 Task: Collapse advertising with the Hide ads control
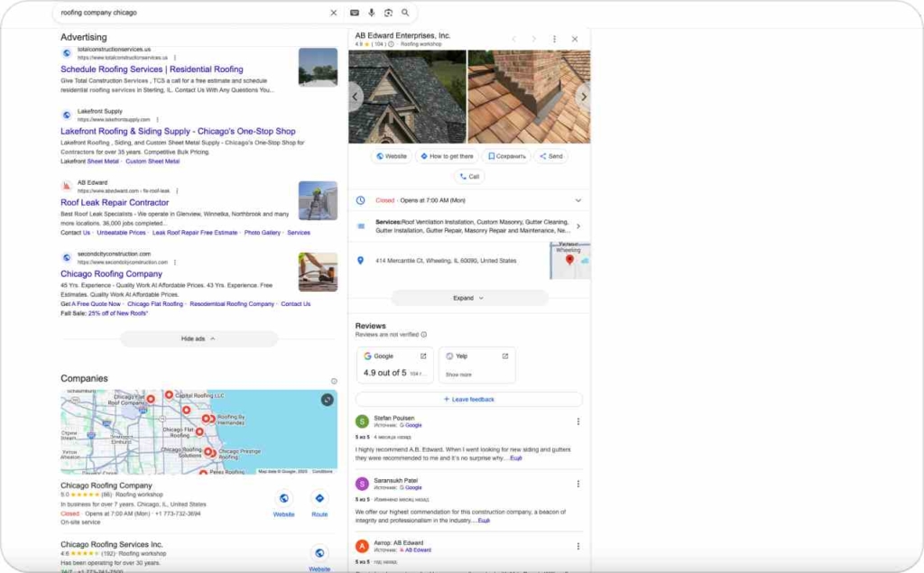click(x=199, y=338)
